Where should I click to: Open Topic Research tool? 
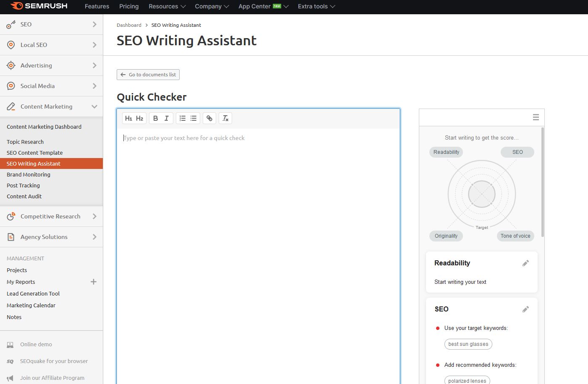tap(25, 142)
